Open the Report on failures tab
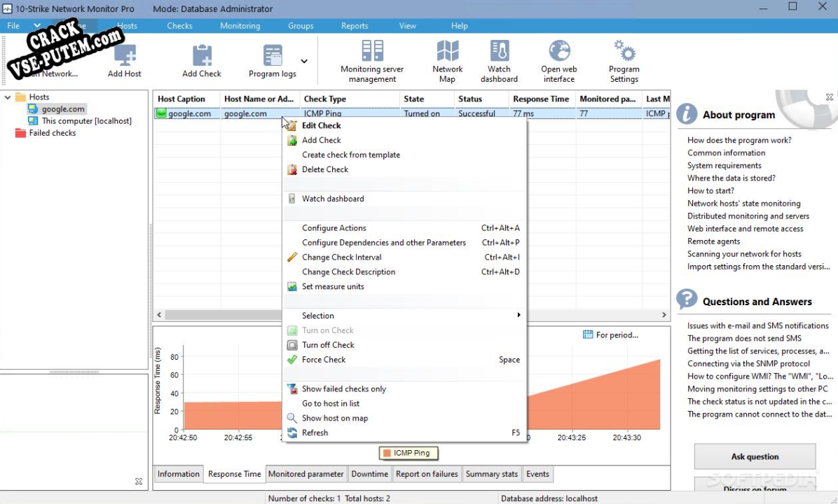Image resolution: width=838 pixels, height=504 pixels. point(427,474)
